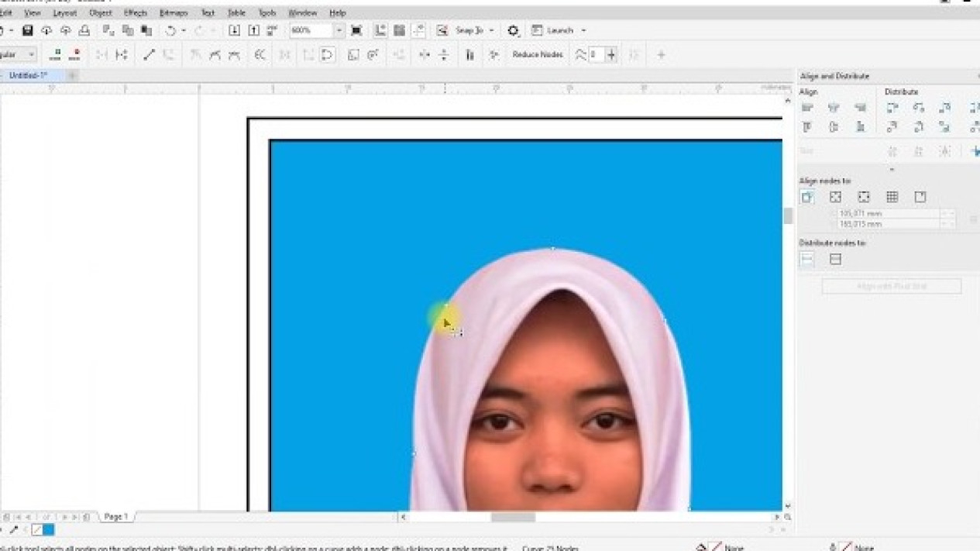980x551 pixels.
Task: Click Align left icon in Align panel
Action: (807, 108)
